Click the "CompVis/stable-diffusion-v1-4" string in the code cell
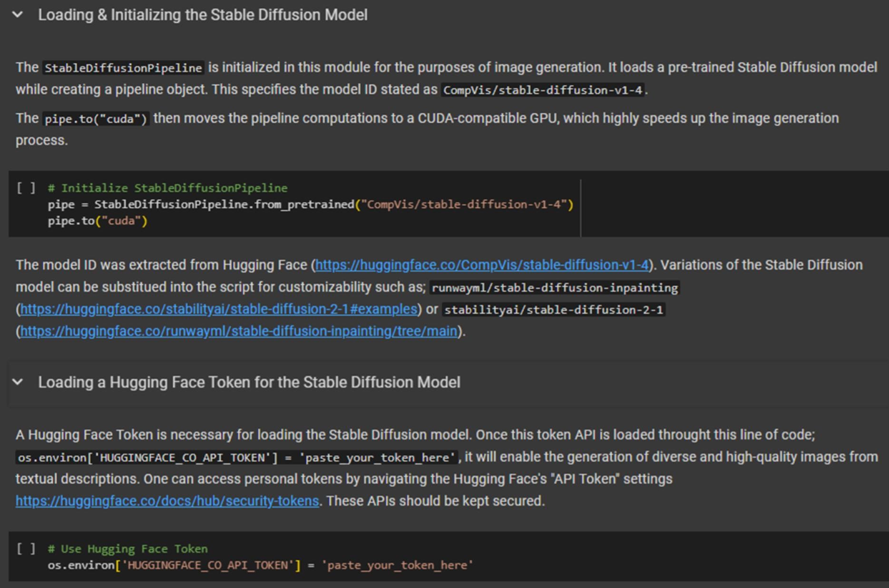 pos(464,204)
